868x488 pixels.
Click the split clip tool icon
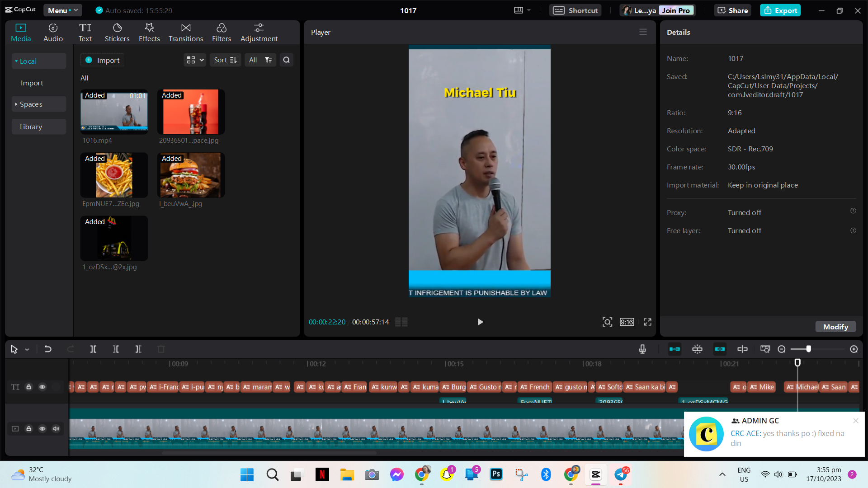tap(93, 349)
